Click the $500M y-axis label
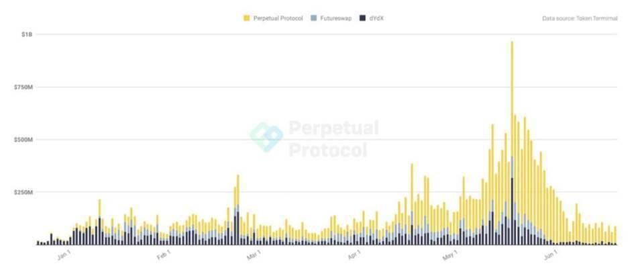 pyautogui.click(x=23, y=140)
